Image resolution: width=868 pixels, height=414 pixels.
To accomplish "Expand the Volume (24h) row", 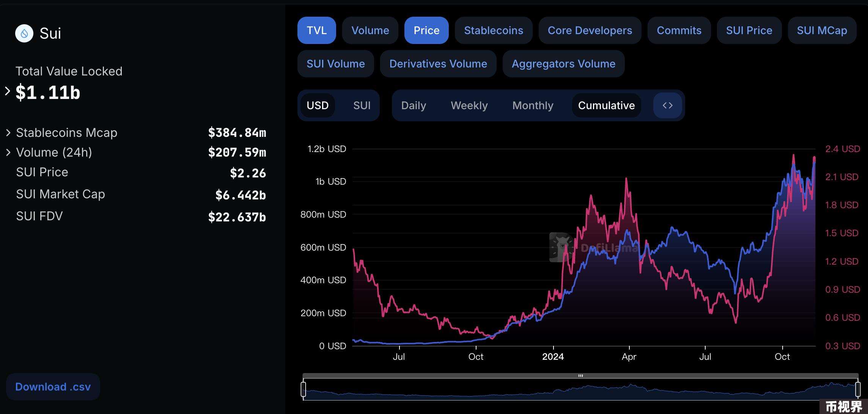I will (8, 152).
